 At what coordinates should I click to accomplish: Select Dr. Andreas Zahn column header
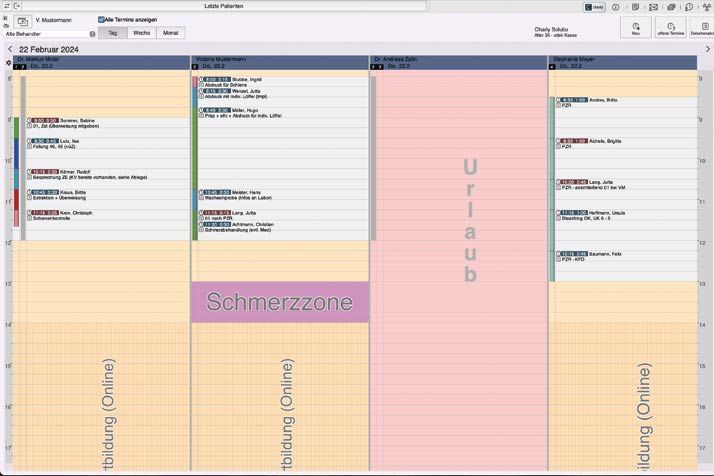click(x=459, y=62)
